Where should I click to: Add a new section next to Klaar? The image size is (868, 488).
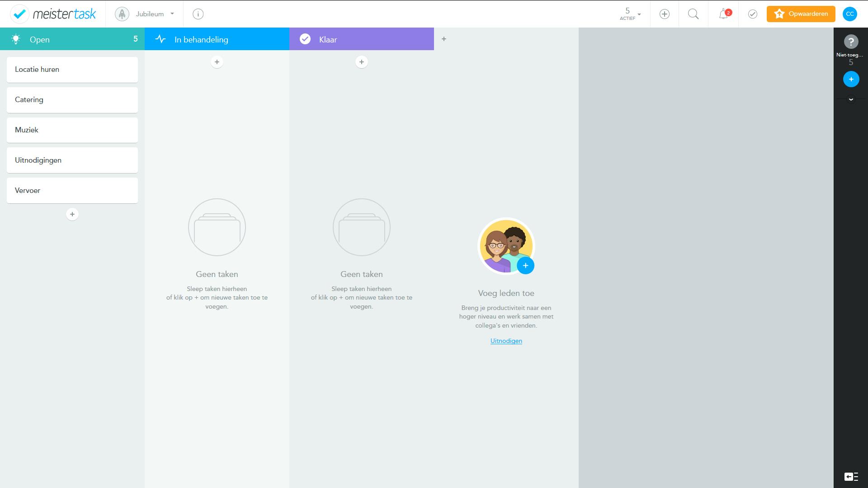tap(444, 39)
